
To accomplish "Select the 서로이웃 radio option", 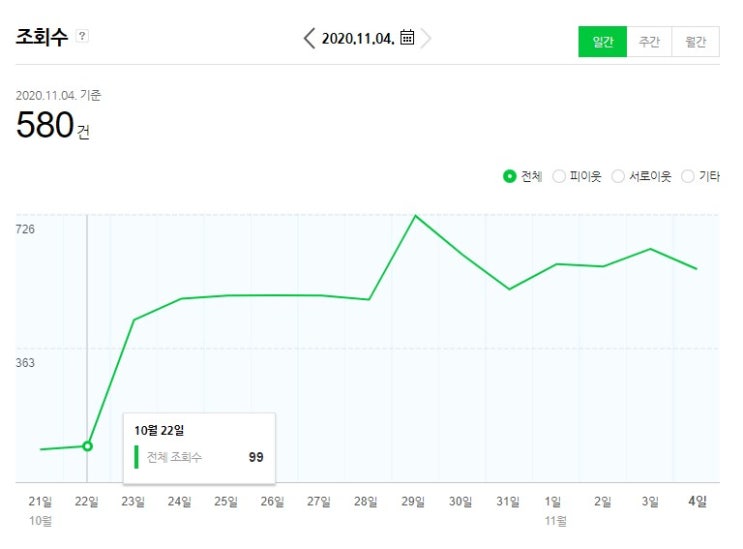I will pos(618,176).
